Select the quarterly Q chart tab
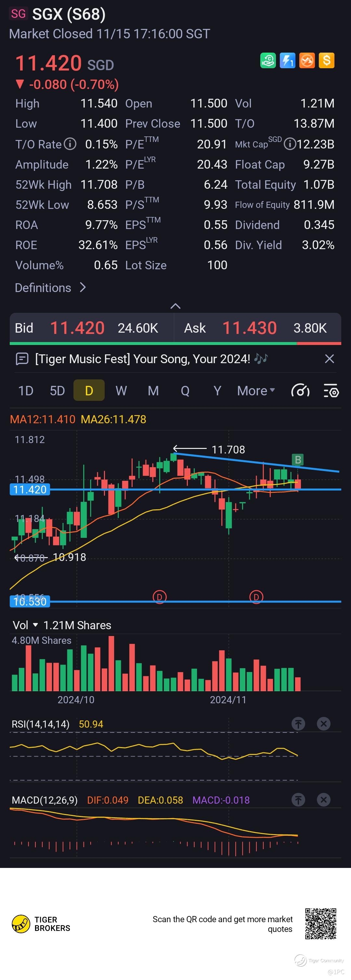351x980 pixels. point(185,391)
